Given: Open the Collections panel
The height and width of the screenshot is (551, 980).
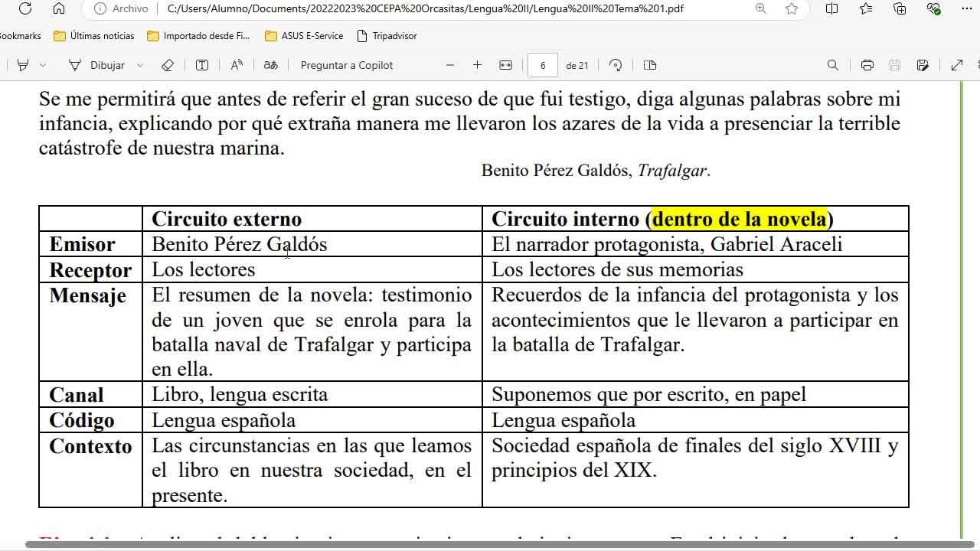Looking at the screenshot, I should click(x=900, y=8).
